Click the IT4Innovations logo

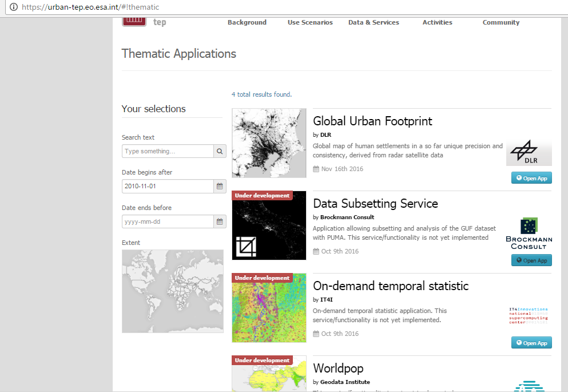coord(529,315)
